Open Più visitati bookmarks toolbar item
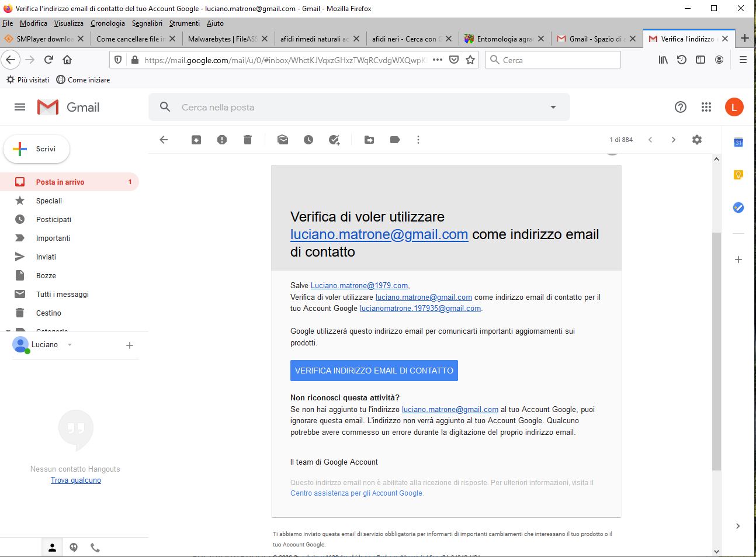The width and height of the screenshot is (756, 557). pos(27,79)
